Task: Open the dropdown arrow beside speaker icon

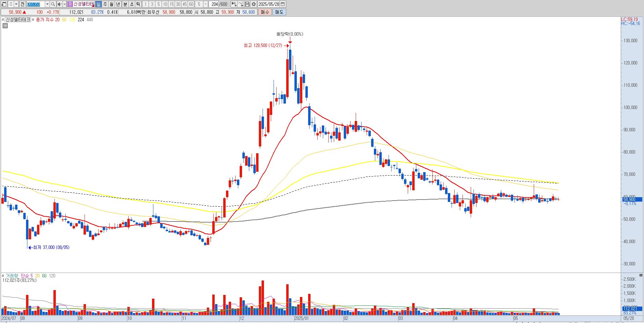Action: pos(64,4)
